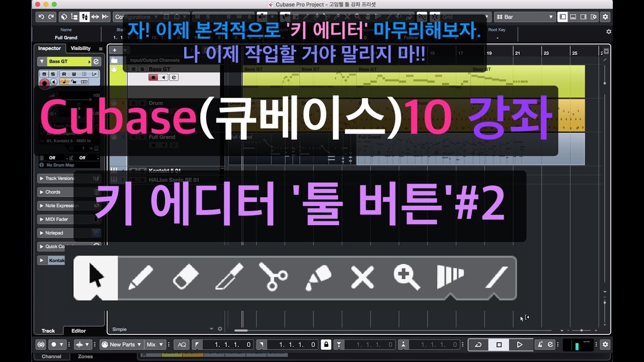Open the info line settings gear

[609, 32]
